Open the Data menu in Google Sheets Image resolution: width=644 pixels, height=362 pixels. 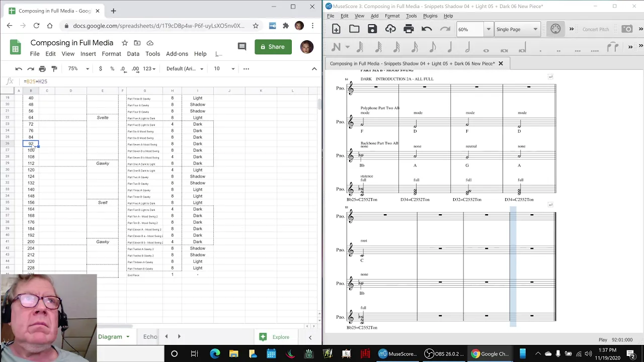tap(133, 54)
